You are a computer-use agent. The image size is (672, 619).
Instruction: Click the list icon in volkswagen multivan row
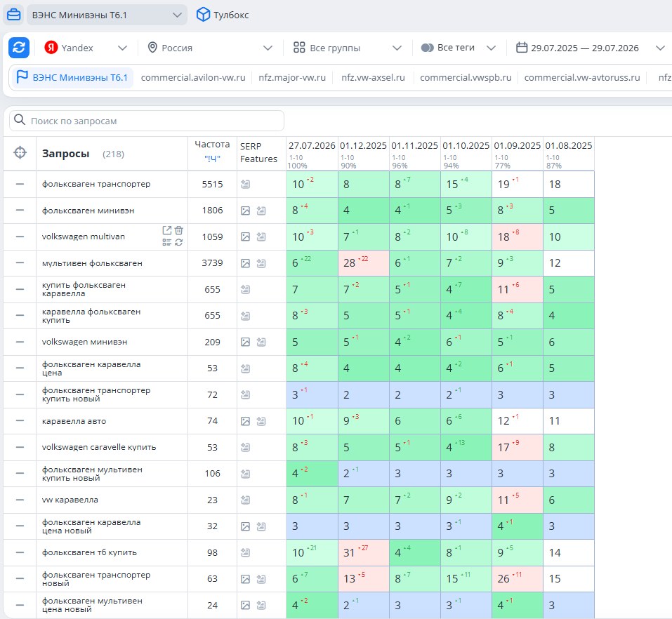166,242
